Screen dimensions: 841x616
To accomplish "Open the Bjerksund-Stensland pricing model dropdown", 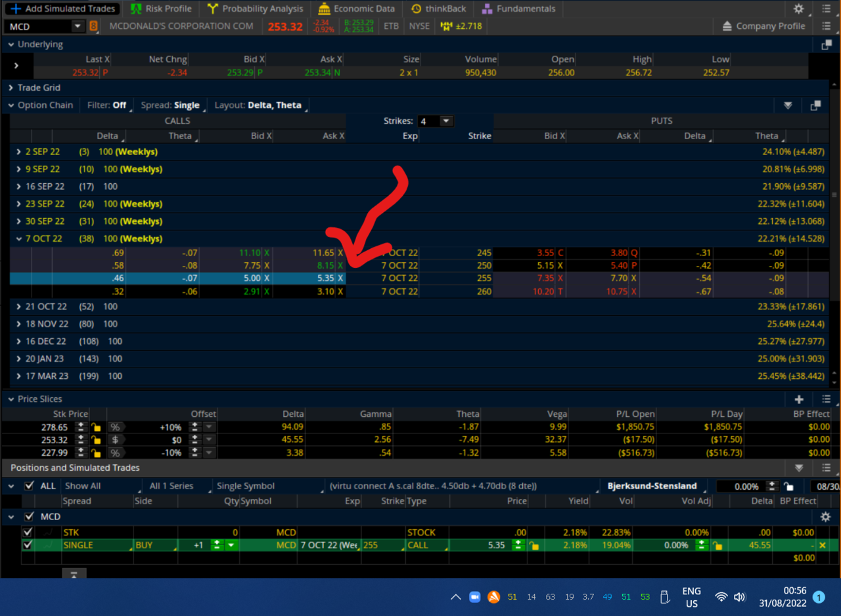I will 655,486.
